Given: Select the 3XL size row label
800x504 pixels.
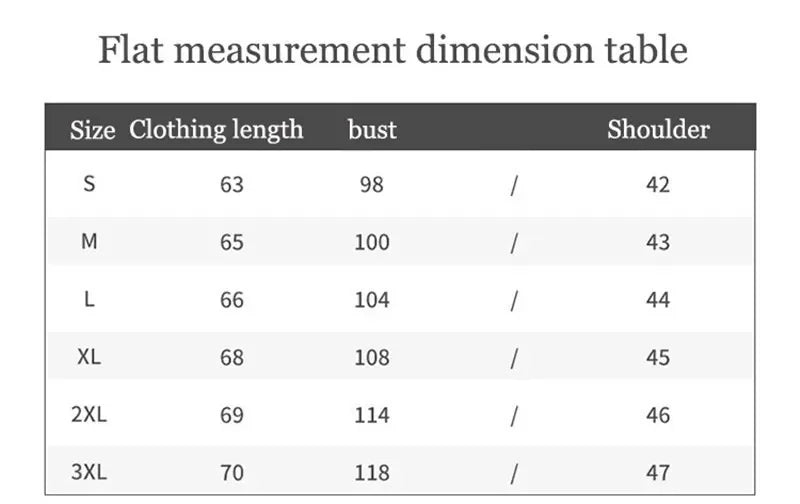Looking at the screenshot, I should [x=89, y=472].
